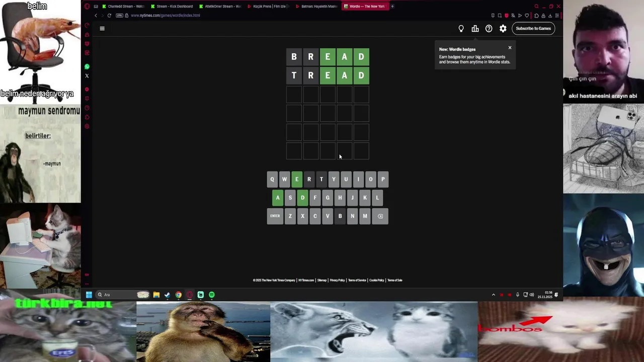This screenshot has width=644, height=362.
Task: Tap the M key on keyboard
Action: (365, 216)
